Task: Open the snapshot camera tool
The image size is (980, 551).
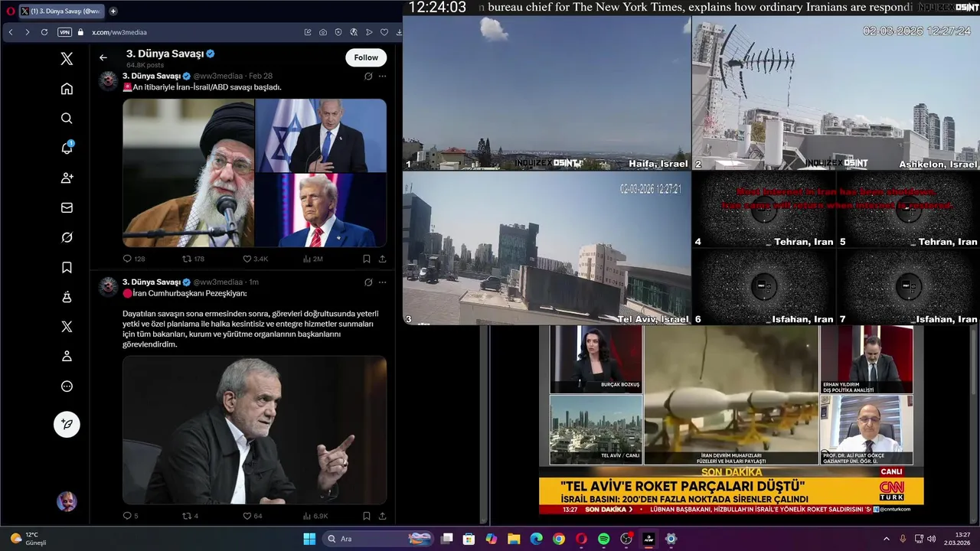Action: (323, 32)
